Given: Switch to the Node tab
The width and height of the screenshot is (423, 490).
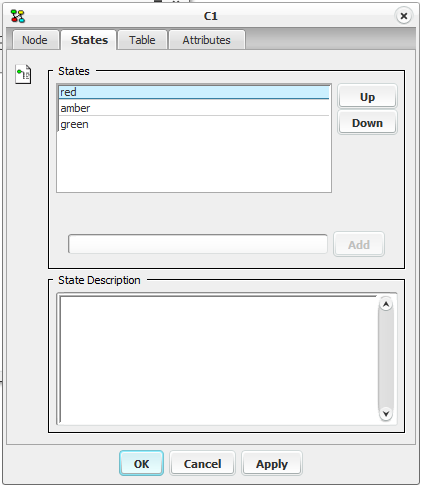Looking at the screenshot, I should (x=35, y=40).
